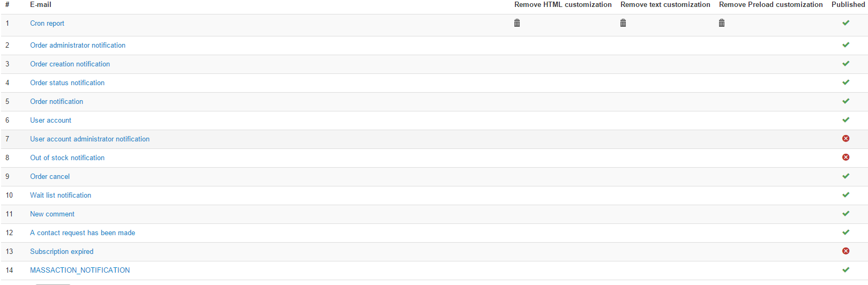Enable the Out of stock notification email
The width and height of the screenshot is (868, 285).
point(845,157)
